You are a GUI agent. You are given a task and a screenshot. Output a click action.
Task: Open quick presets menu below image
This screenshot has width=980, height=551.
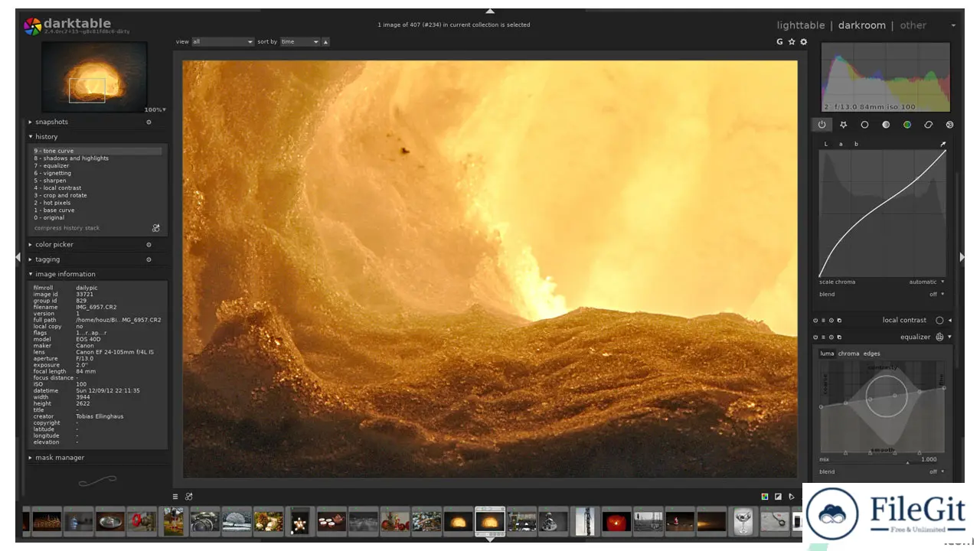tap(175, 497)
